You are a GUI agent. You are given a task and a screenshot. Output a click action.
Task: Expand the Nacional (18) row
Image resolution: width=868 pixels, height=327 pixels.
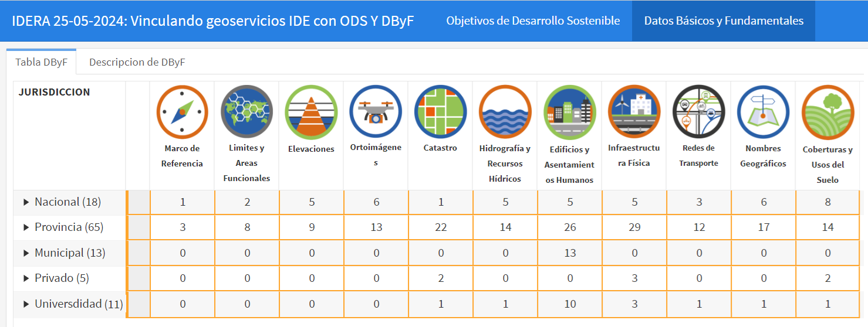26,202
